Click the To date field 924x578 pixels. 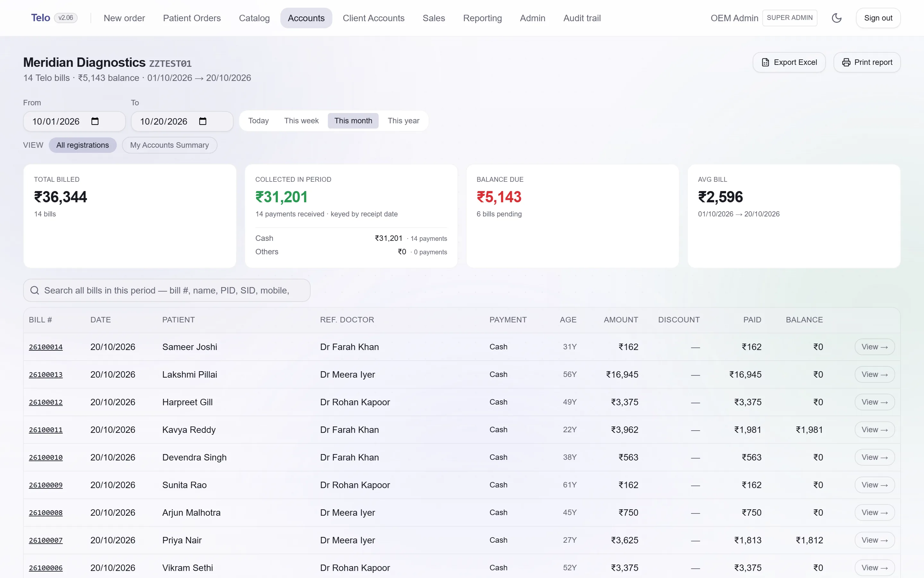[x=182, y=121]
